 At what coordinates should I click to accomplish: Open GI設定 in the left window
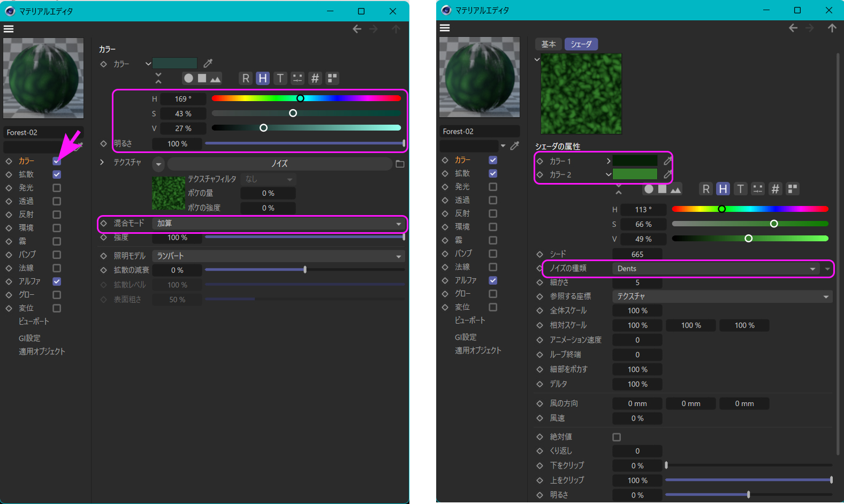tap(29, 338)
